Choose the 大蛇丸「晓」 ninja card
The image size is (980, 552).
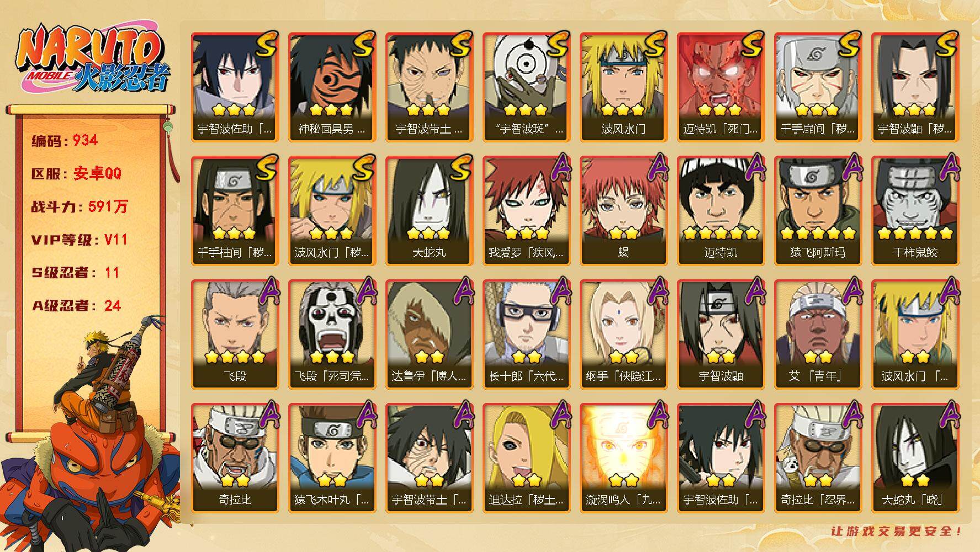click(915, 458)
